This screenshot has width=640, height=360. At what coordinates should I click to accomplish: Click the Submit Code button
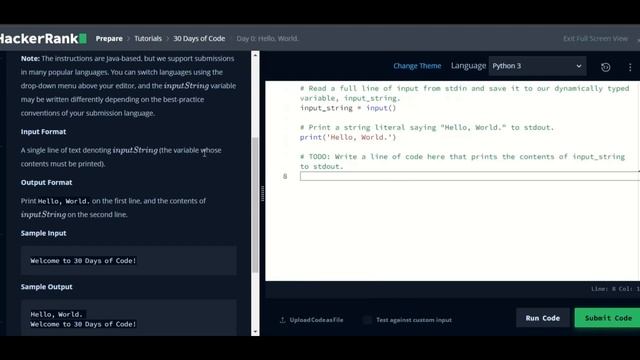607,318
